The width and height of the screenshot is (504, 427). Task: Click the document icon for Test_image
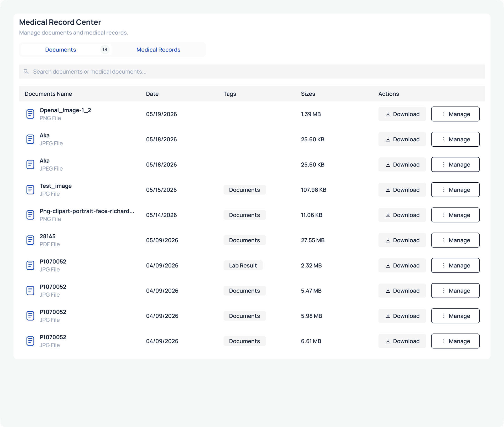click(30, 190)
